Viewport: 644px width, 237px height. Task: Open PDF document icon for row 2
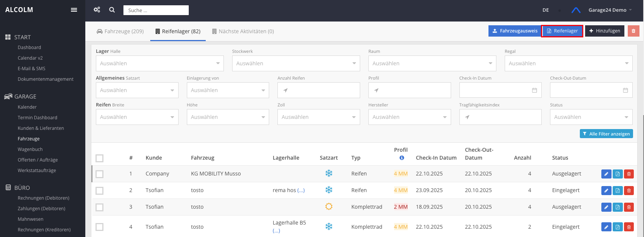click(x=618, y=191)
